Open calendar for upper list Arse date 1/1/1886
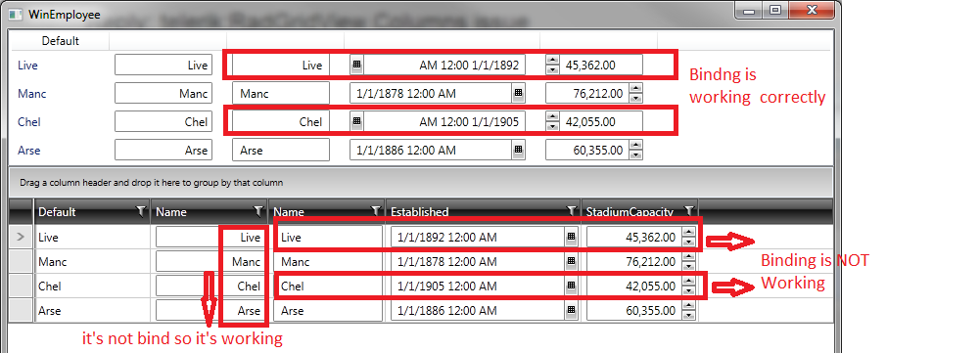The height and width of the screenshot is (353, 980). pyautogui.click(x=518, y=150)
